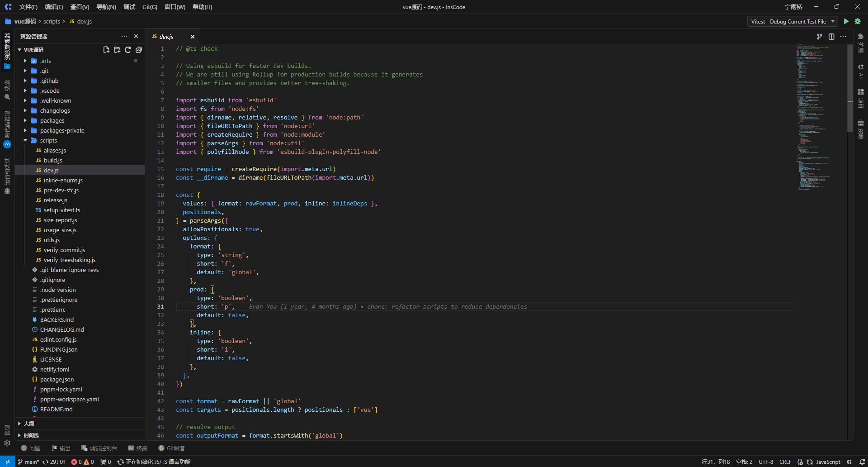
Task: Open the 源代码管理 source control view
Action: click(x=7, y=129)
